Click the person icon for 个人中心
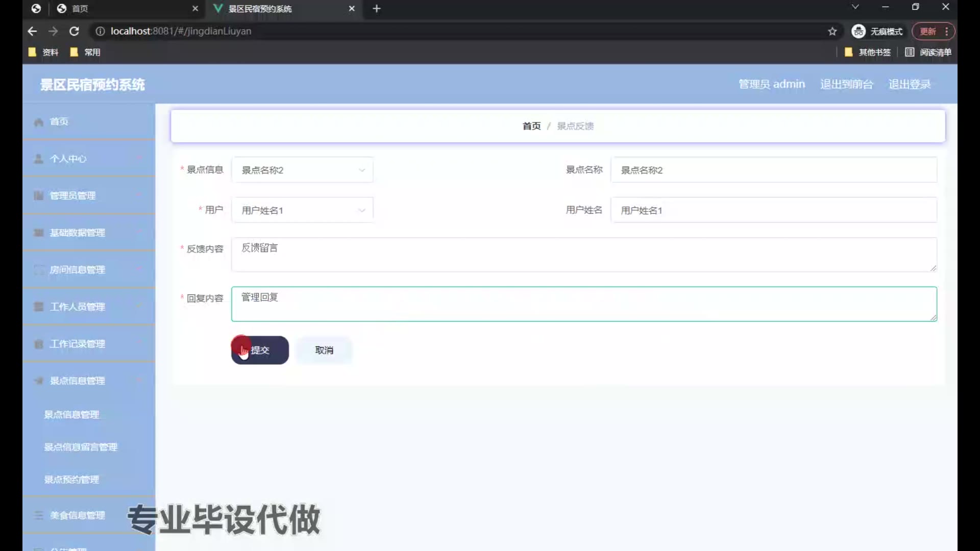This screenshot has width=980, height=551. click(x=38, y=159)
